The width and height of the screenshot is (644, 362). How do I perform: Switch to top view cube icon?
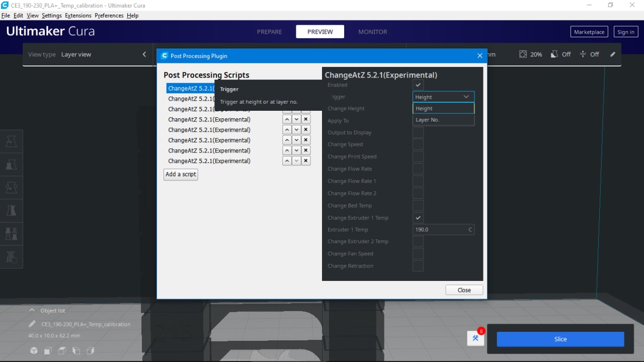(x=62, y=350)
